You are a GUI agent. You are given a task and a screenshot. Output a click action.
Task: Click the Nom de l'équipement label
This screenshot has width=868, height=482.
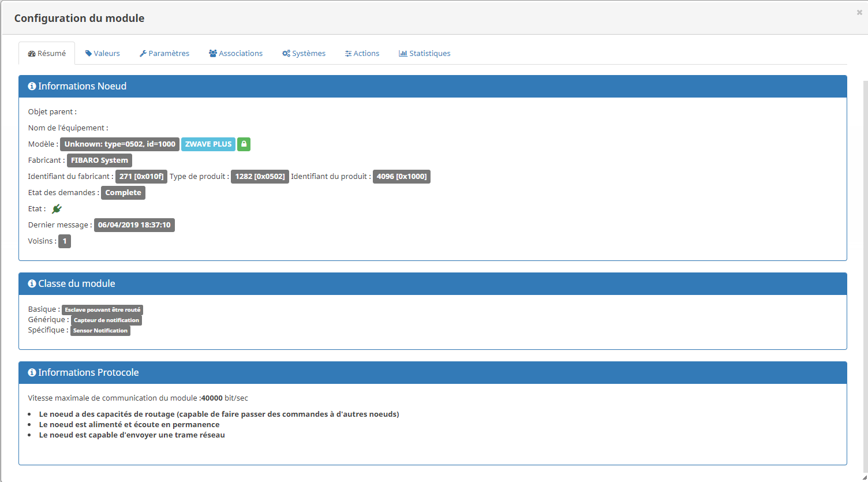[68, 128]
